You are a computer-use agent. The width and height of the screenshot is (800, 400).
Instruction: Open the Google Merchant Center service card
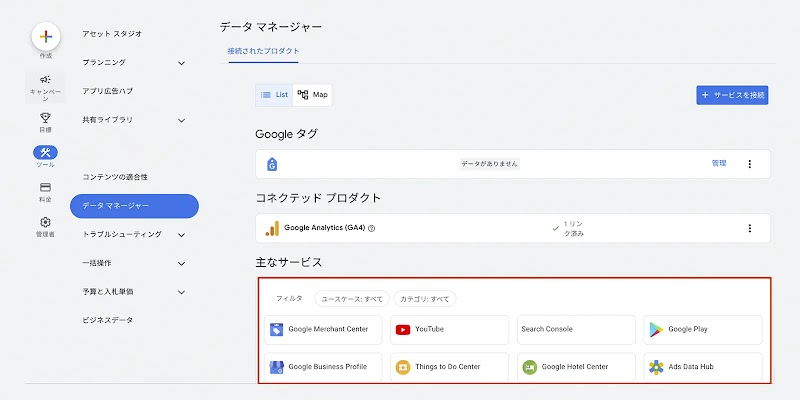tap(323, 330)
